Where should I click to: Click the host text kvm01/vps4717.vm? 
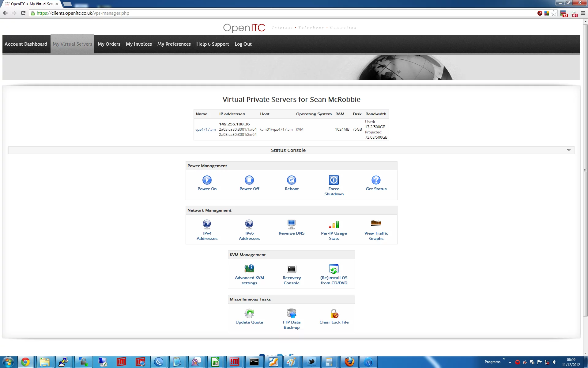(276, 129)
